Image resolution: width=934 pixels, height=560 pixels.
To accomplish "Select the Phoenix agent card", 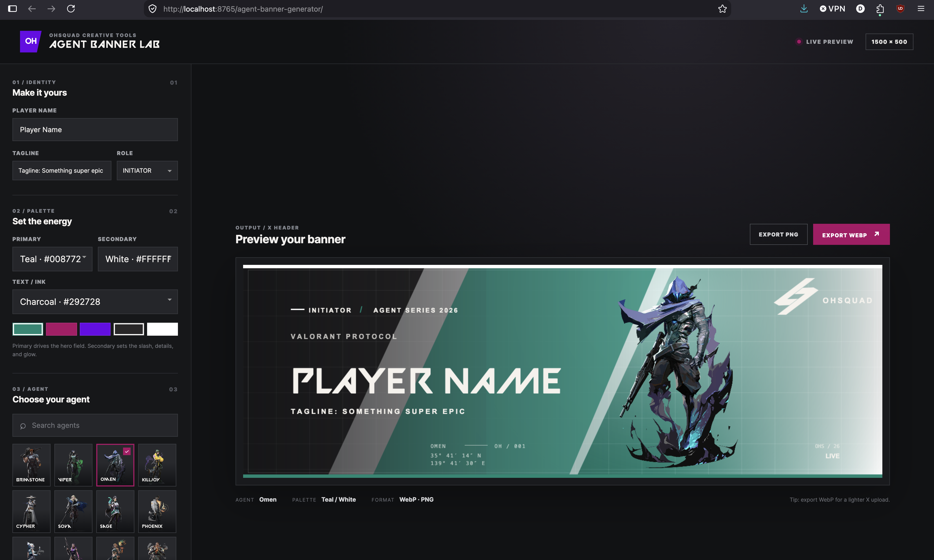I will (x=157, y=511).
